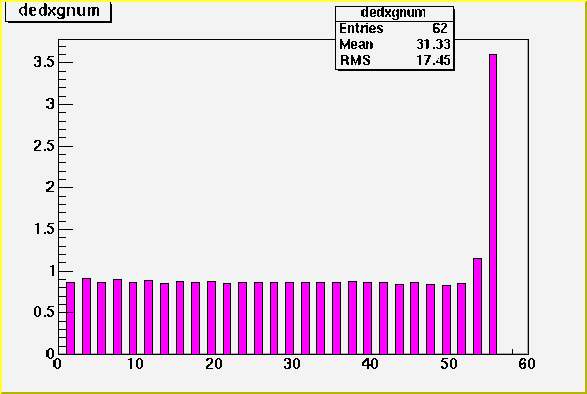Click the first magenta bar near zero
This screenshot has height=394, width=587.
click(70, 318)
